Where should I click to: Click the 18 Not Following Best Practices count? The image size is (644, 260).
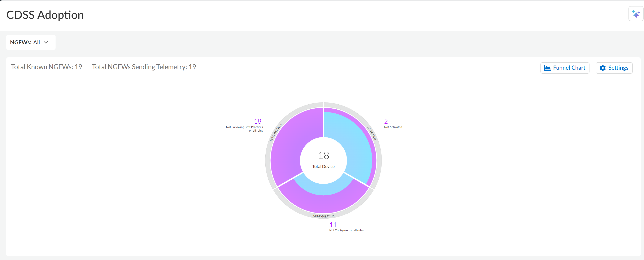(257, 122)
